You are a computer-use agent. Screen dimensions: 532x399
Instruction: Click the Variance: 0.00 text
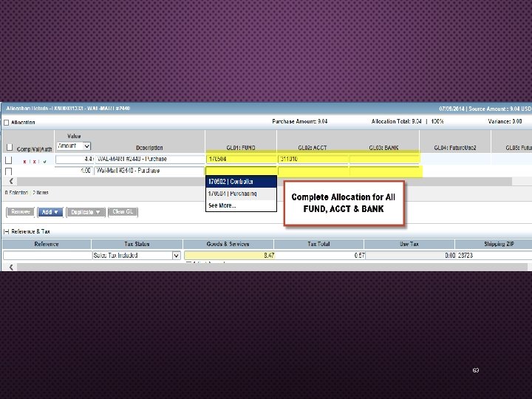click(x=505, y=121)
